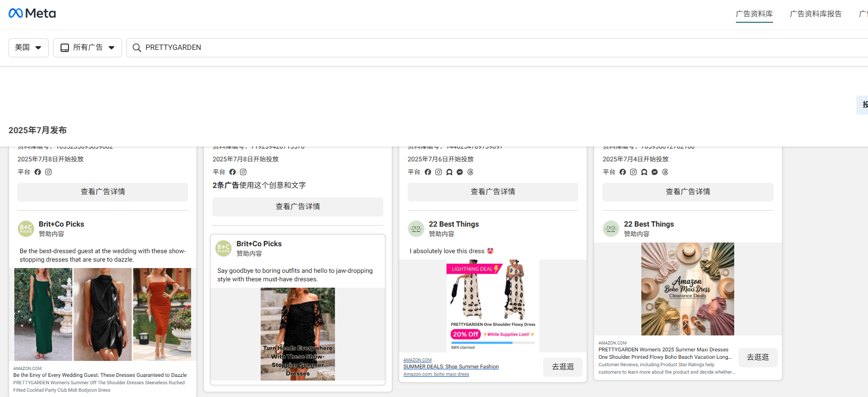This screenshot has height=397, width=868.
Task: Click the green dress thumbnail
Action: point(43,314)
